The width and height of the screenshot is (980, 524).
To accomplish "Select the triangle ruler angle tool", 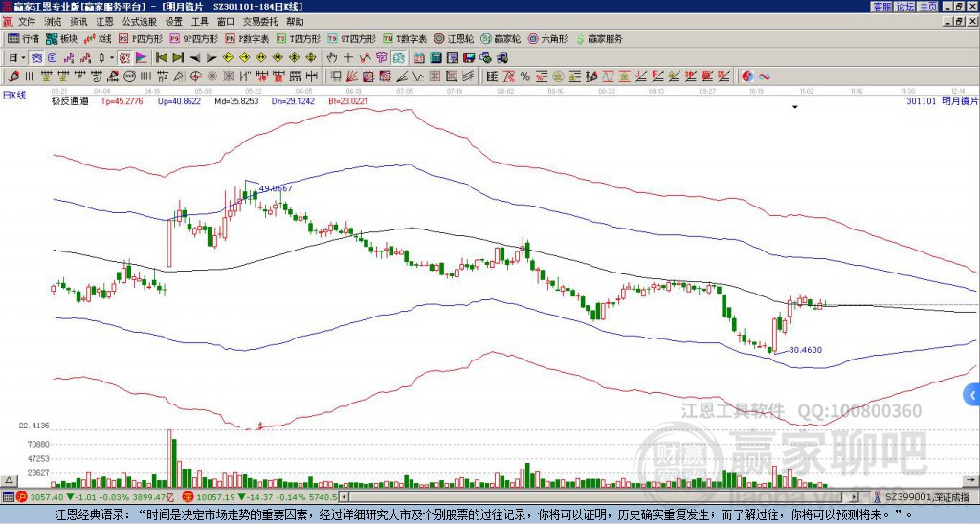I will (x=179, y=76).
